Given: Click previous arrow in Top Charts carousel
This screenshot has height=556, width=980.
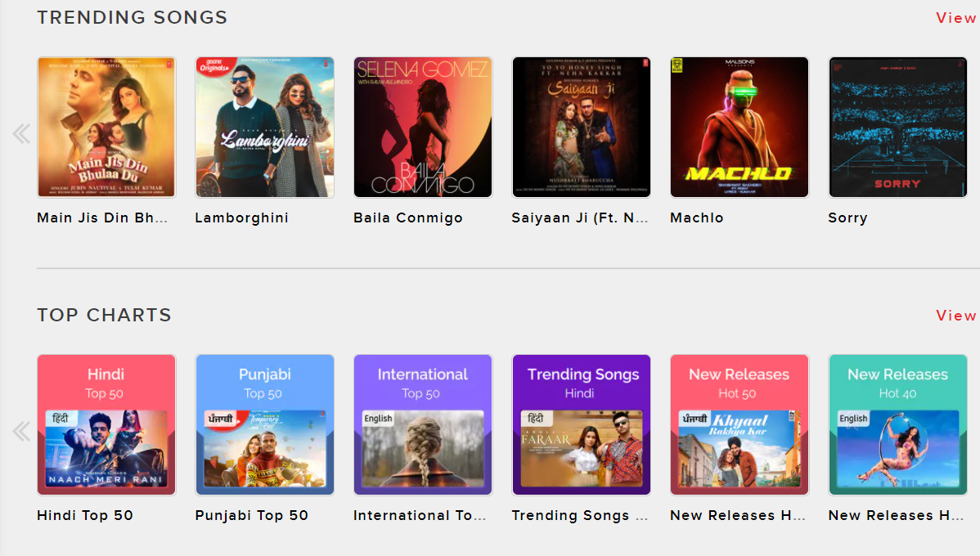Looking at the screenshot, I should [21, 431].
